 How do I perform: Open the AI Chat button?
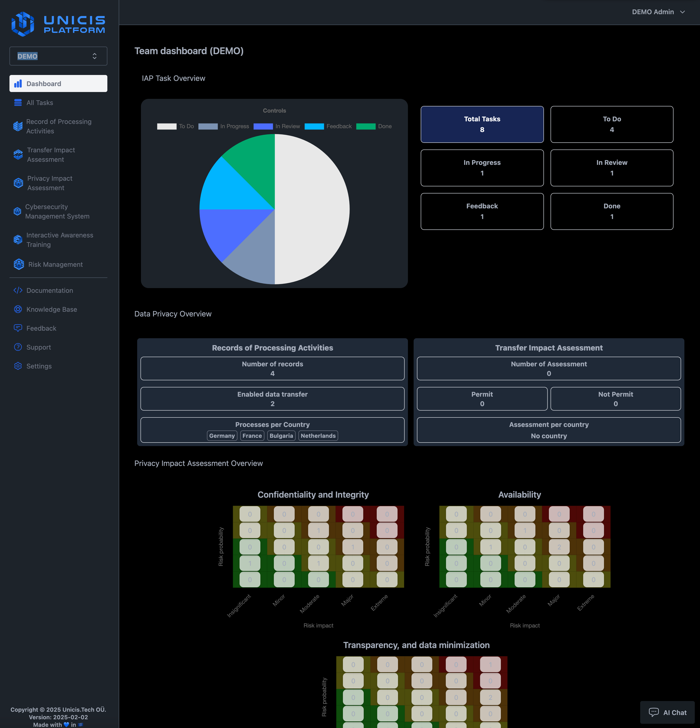667,712
